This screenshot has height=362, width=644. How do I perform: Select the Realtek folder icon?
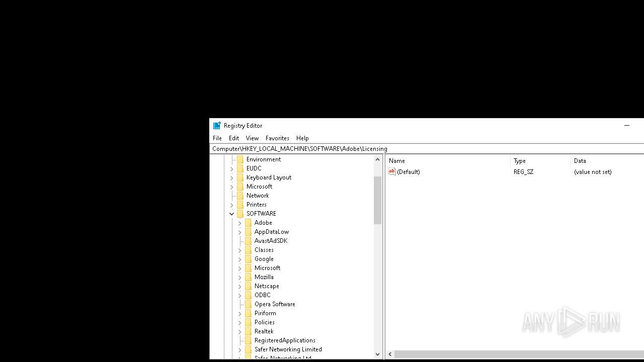[248, 331]
